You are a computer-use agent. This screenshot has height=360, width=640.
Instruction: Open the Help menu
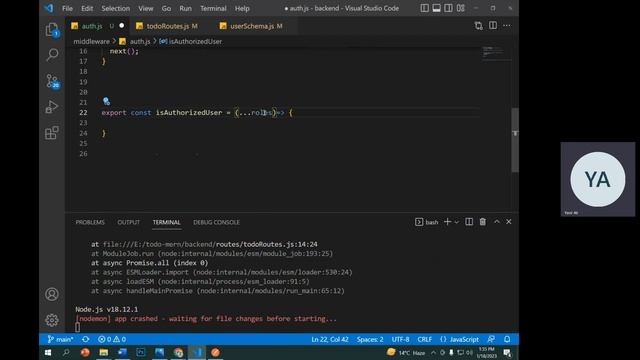pyautogui.click(x=242, y=8)
